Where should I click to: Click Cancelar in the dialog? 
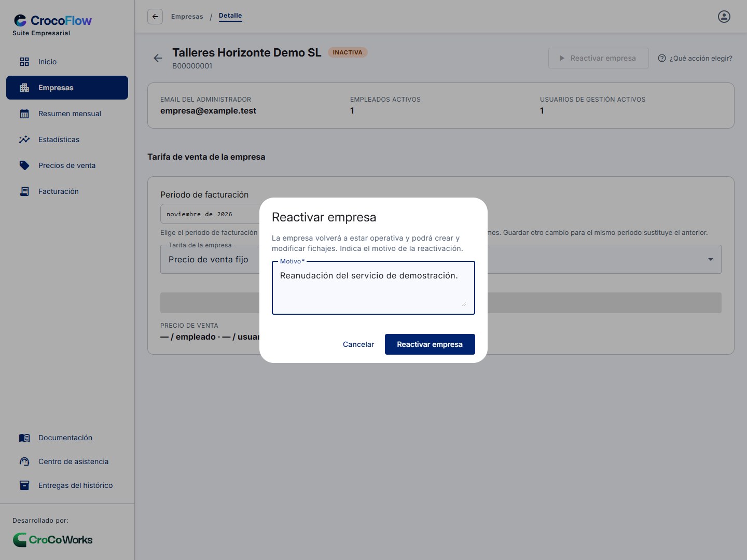point(358,344)
